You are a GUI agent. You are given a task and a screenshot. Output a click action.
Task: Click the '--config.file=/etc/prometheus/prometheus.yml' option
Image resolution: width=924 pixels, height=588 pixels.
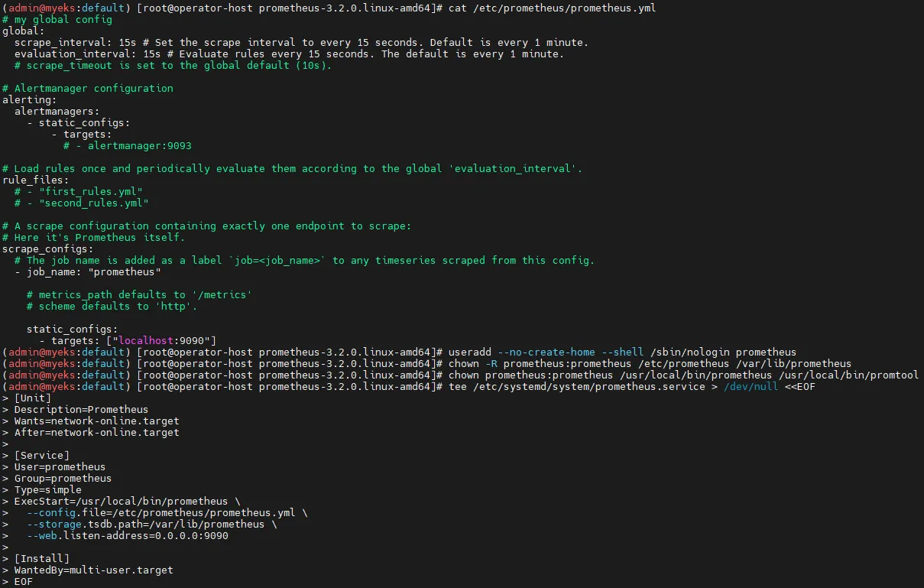[x=161, y=512]
